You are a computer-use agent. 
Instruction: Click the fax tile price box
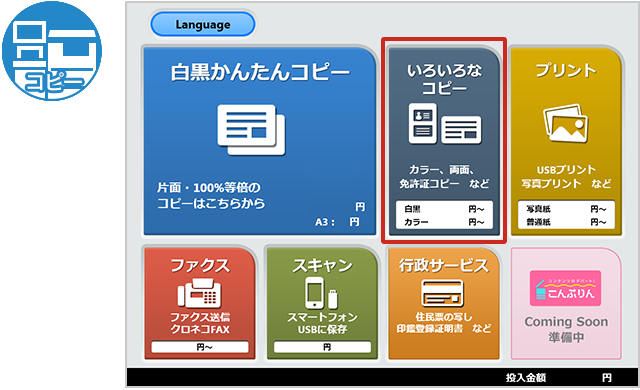pos(200,347)
